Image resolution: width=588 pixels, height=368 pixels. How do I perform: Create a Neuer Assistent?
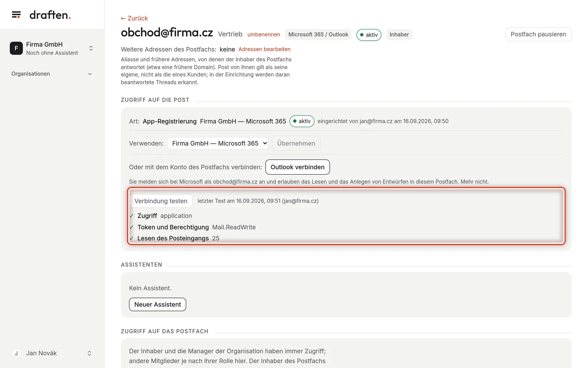(x=157, y=305)
